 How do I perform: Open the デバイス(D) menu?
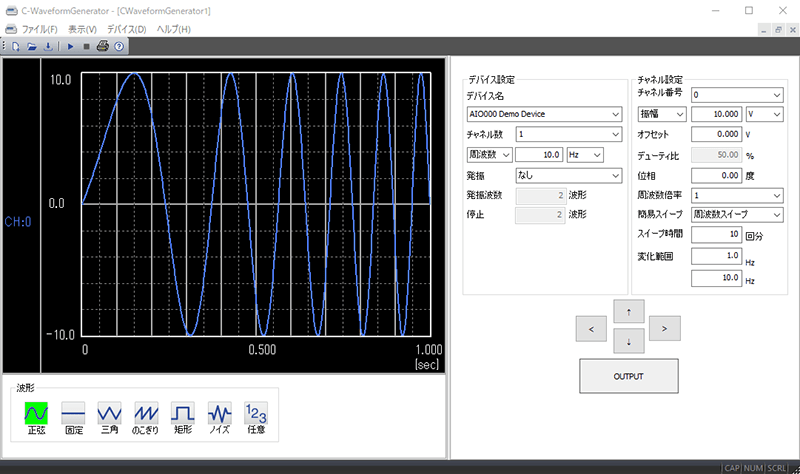[x=126, y=29]
